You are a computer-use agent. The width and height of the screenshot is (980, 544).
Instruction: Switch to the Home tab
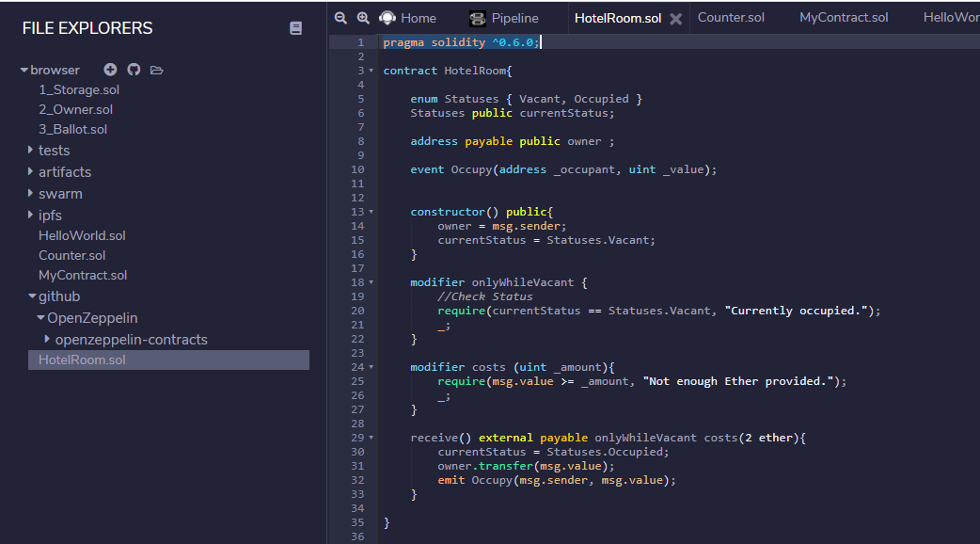pyautogui.click(x=419, y=18)
